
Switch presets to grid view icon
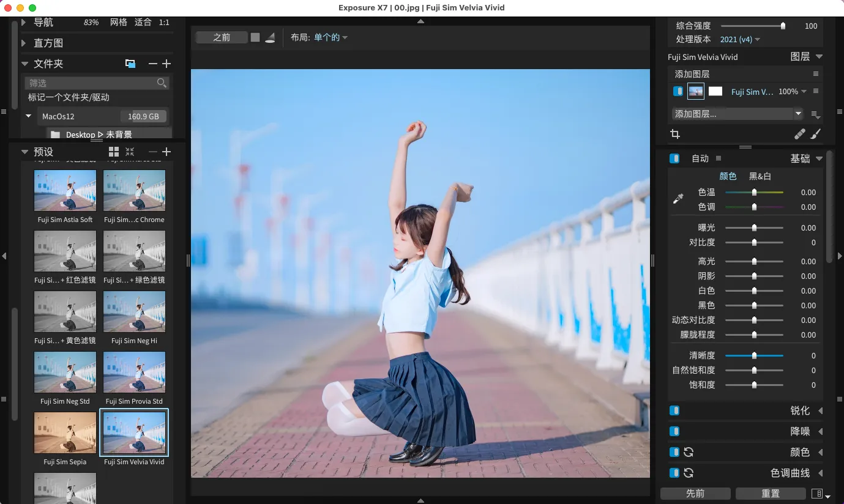click(x=114, y=152)
